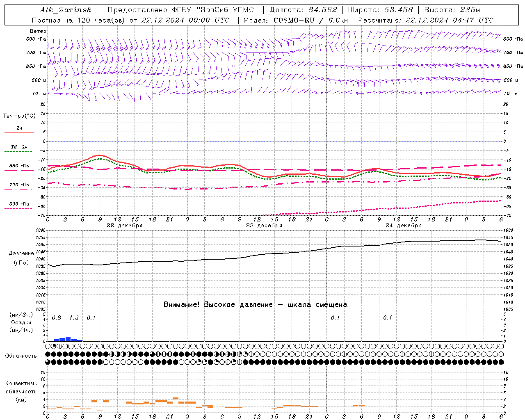Select the longitude value 84.562

coord(323,10)
